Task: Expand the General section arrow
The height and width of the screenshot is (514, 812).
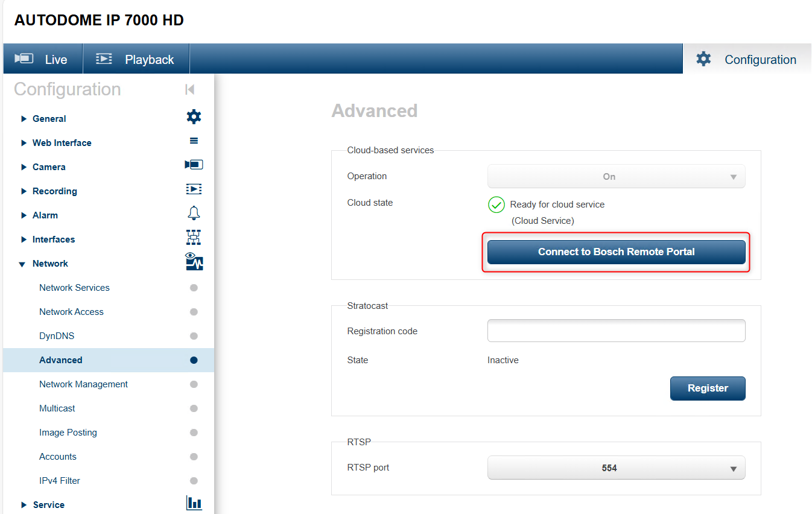Action: [24, 119]
